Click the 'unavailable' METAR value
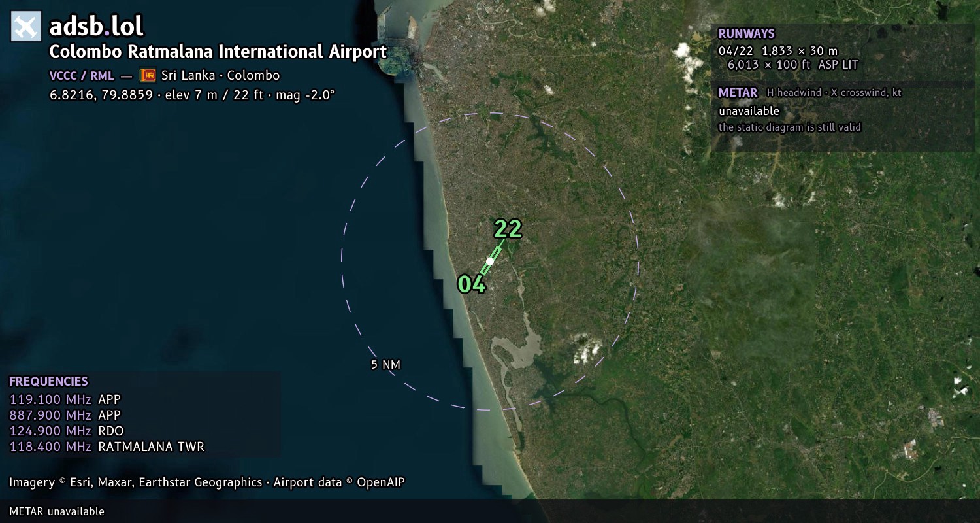The image size is (980, 523). (749, 111)
